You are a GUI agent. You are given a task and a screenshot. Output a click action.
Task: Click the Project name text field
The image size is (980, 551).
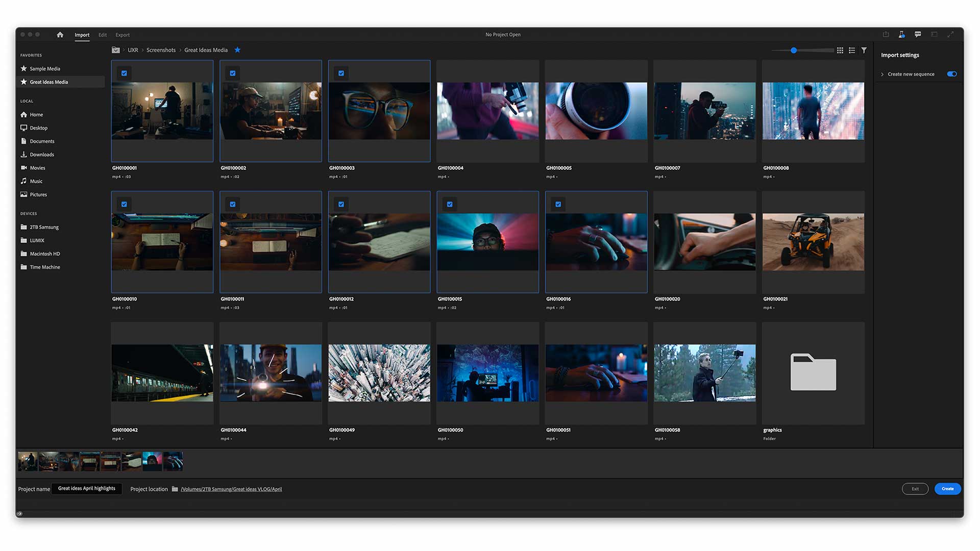(x=86, y=488)
